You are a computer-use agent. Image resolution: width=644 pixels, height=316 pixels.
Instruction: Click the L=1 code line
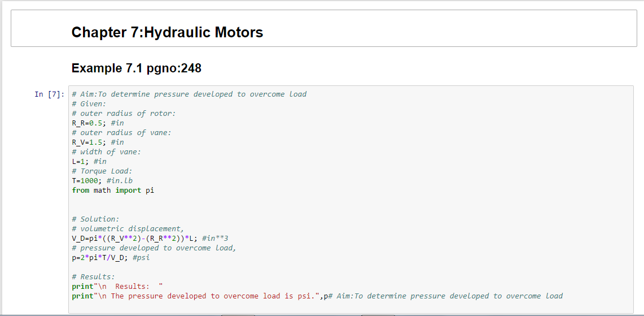[x=89, y=162]
